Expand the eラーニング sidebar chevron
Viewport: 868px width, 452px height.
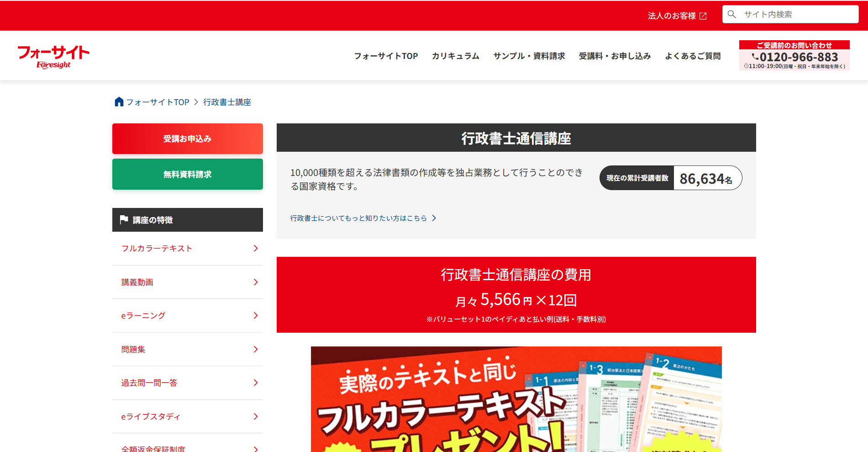256,316
